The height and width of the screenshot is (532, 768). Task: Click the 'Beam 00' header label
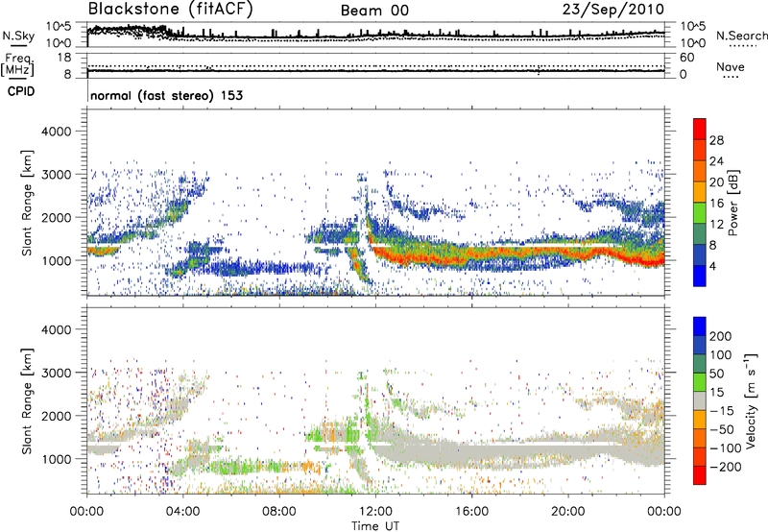pos(374,11)
